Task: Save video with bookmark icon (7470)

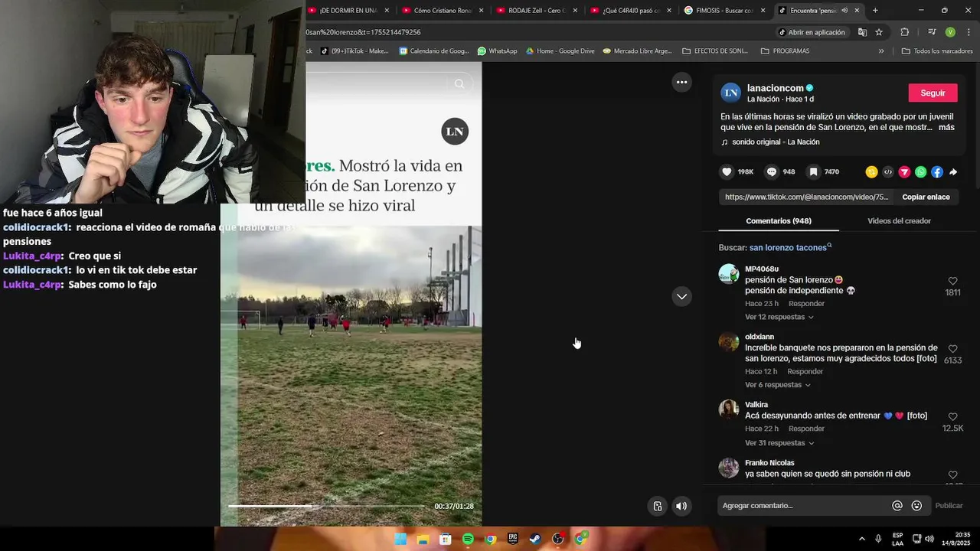Action: coord(813,172)
